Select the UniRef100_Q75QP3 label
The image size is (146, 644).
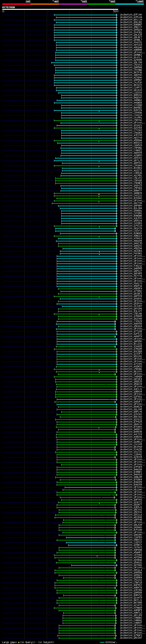click(x=131, y=635)
